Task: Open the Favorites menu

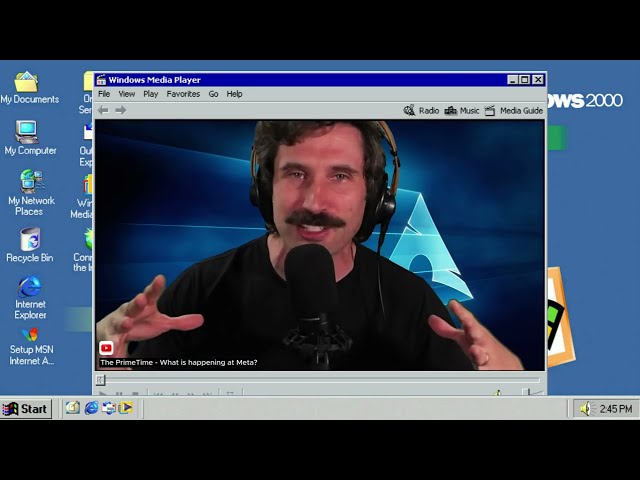Action: click(183, 94)
